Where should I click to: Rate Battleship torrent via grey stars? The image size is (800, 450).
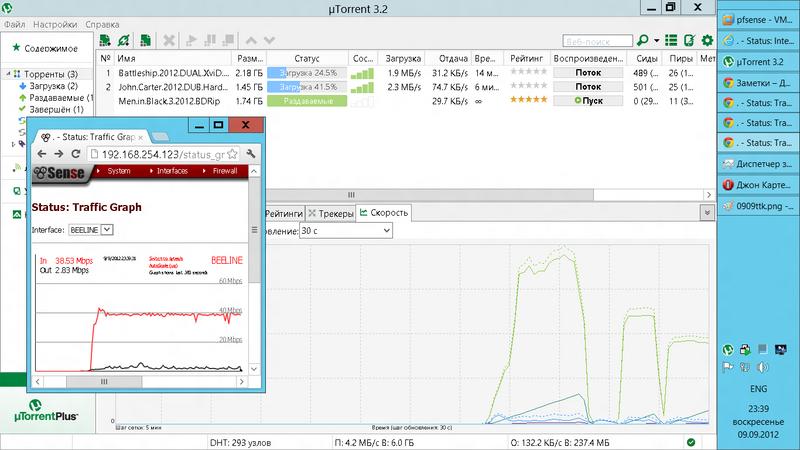tap(529, 71)
